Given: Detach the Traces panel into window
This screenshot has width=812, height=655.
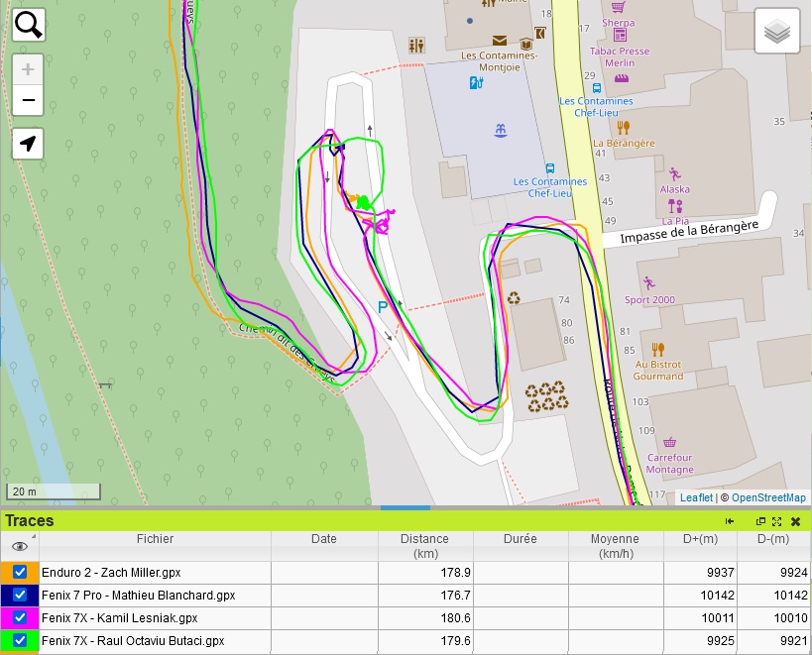Looking at the screenshot, I should [761, 521].
